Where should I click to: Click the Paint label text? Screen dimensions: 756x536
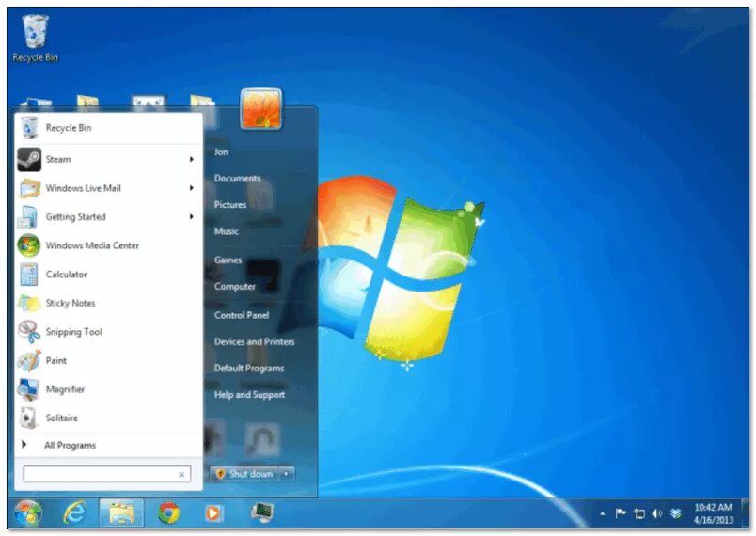[x=55, y=360]
